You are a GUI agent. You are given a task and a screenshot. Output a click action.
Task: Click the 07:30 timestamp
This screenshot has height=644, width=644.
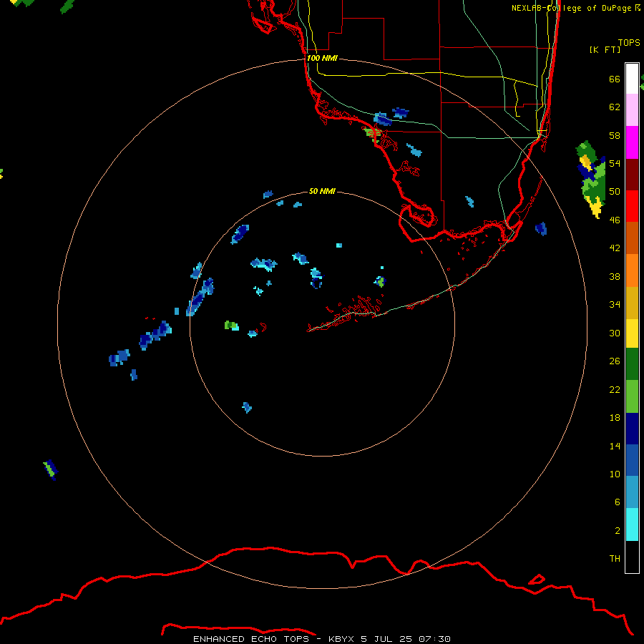434,639
